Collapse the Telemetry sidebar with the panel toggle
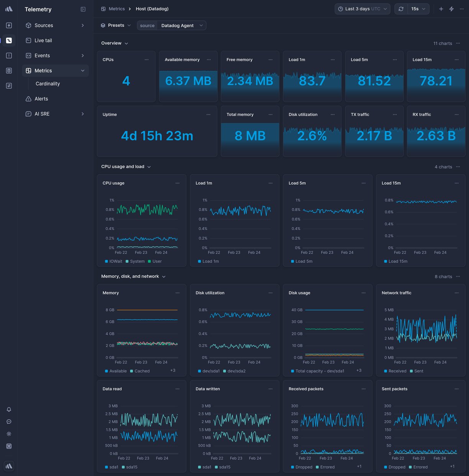469x476 pixels. click(x=83, y=9)
